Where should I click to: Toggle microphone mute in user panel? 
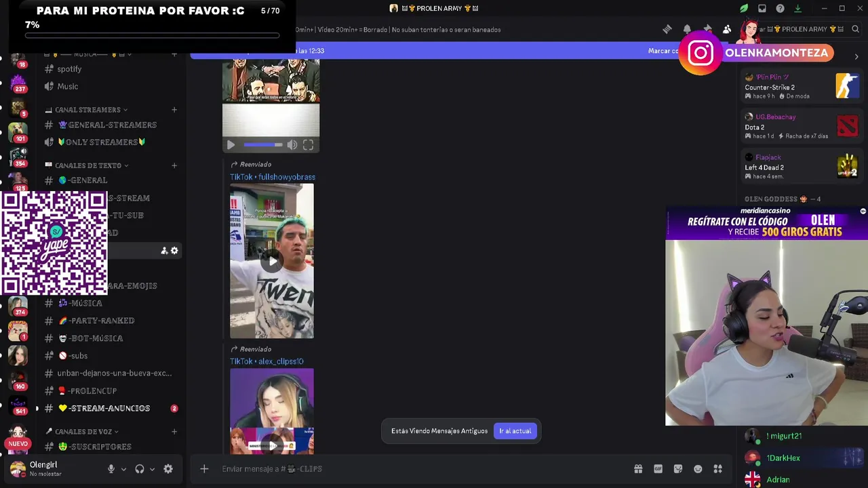click(111, 469)
